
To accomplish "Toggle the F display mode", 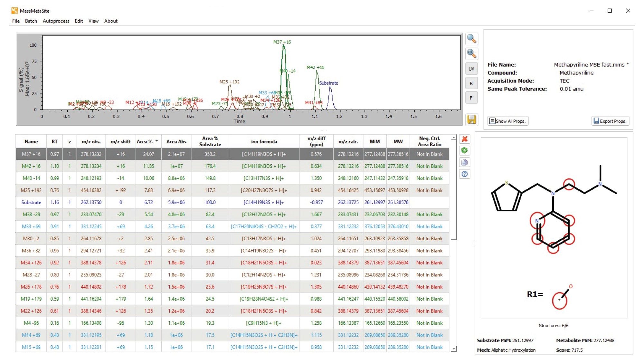I will pyautogui.click(x=471, y=97).
